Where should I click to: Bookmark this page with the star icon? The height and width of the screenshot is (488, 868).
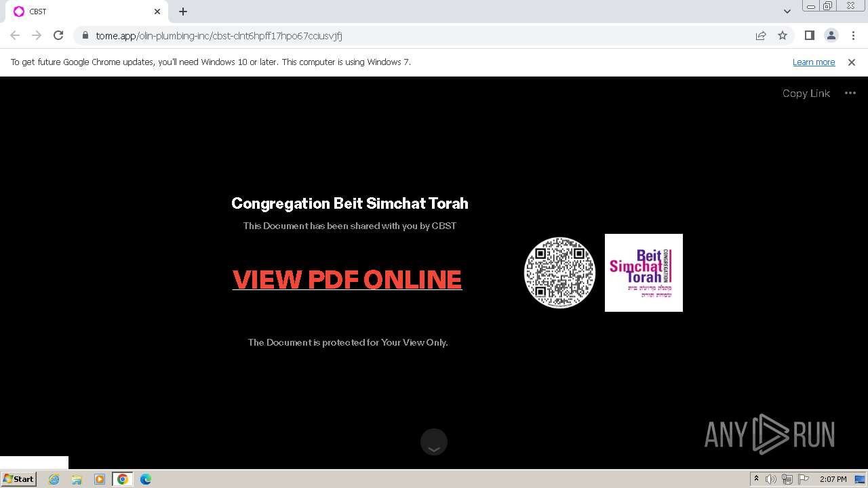coord(783,36)
